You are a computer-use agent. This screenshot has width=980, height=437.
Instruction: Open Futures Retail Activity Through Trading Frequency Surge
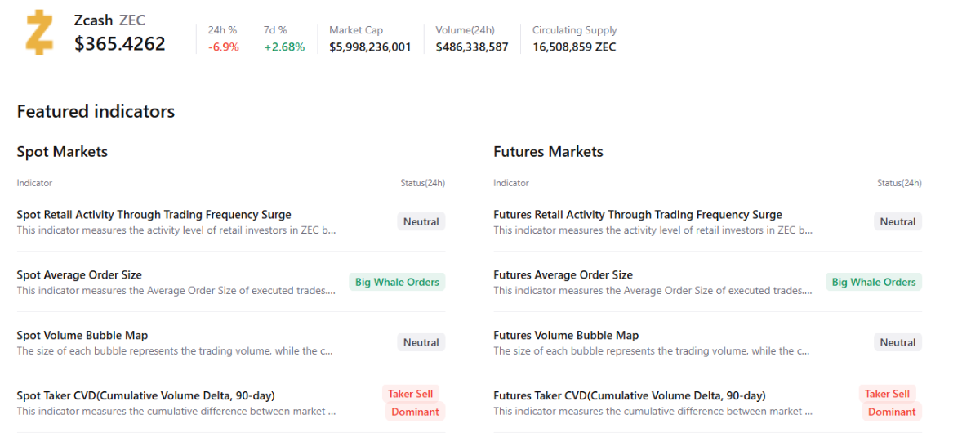637,215
